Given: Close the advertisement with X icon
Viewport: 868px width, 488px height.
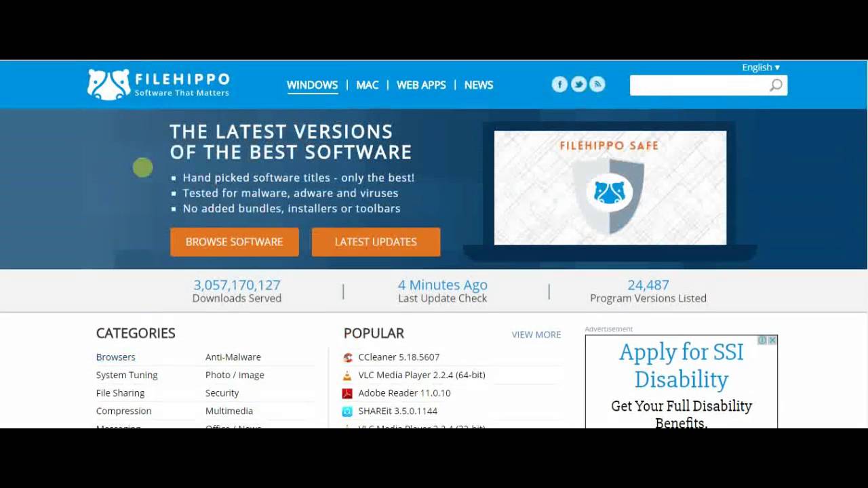Looking at the screenshot, I should (x=772, y=340).
